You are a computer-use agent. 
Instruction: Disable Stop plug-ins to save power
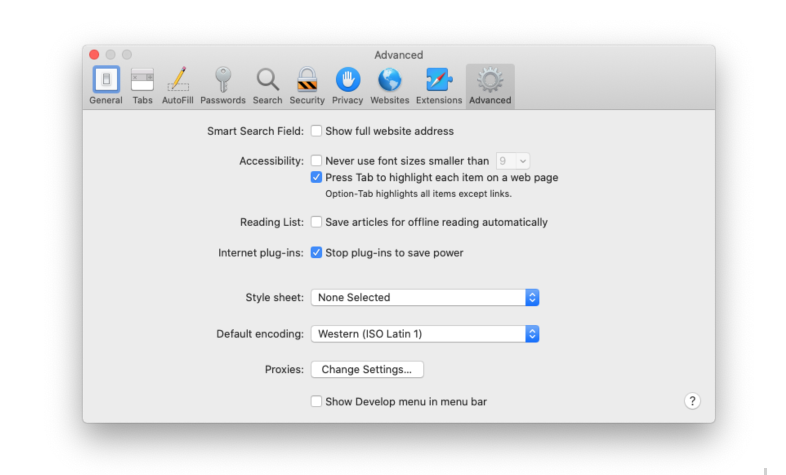[x=316, y=253]
